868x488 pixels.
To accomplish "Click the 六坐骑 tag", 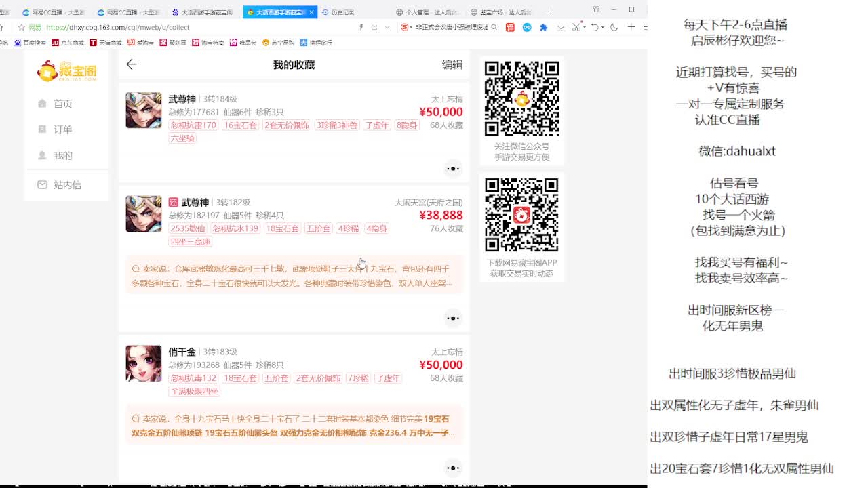I will click(x=182, y=138).
